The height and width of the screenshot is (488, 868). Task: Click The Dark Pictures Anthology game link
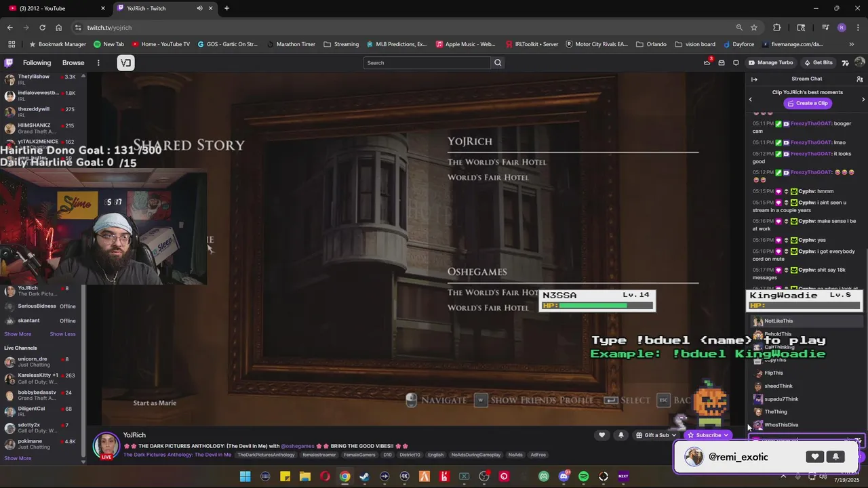pos(177,455)
